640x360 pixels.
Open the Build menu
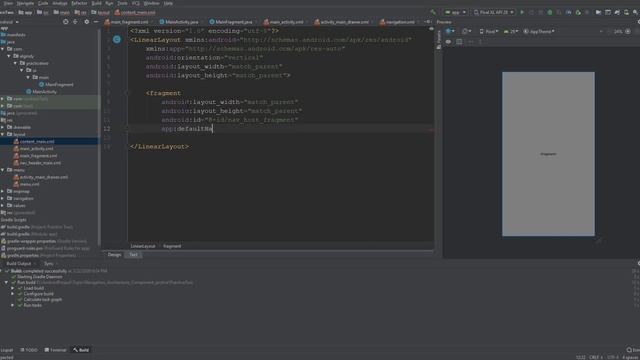coord(96,3)
